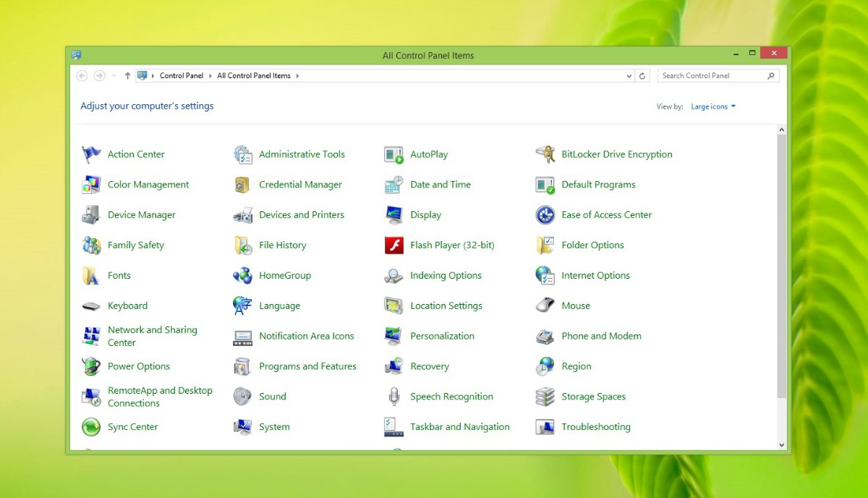
Task: Open the address bar history dropdown arrow
Action: click(x=629, y=75)
